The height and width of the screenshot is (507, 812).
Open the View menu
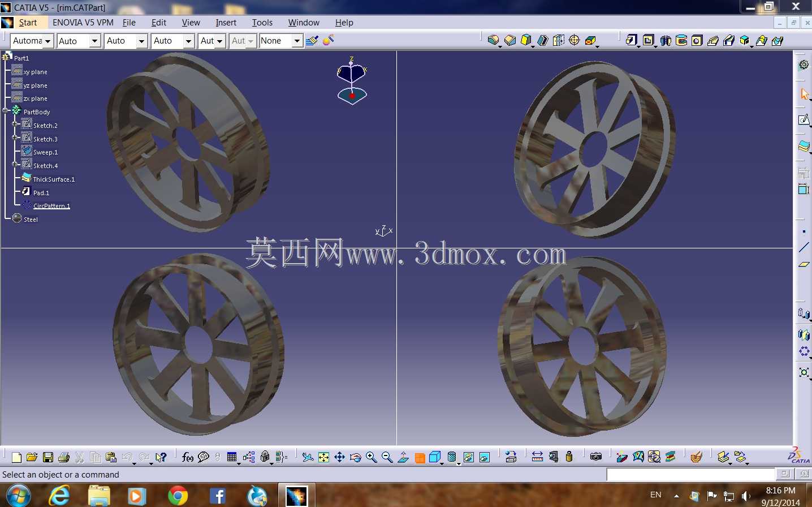(x=191, y=23)
